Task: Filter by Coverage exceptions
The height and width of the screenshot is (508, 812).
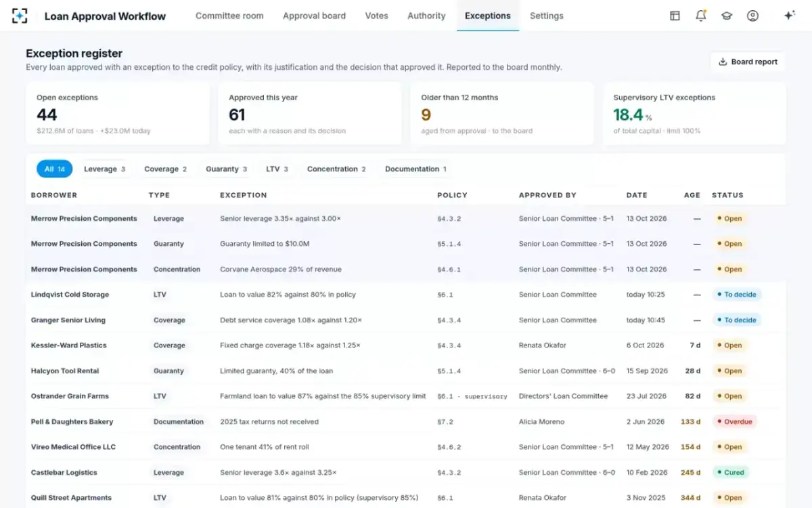Action: point(165,169)
